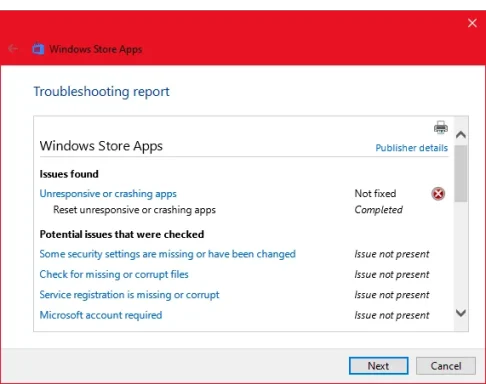Close the troubleshooter window

pos(472,23)
